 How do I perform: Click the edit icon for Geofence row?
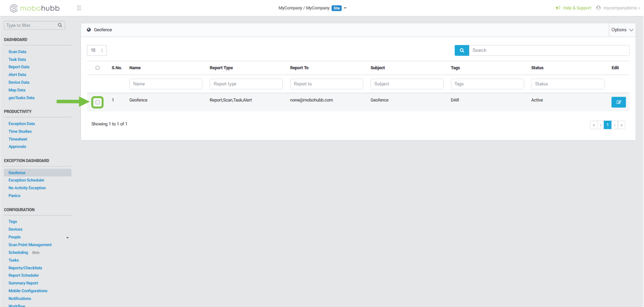click(x=618, y=102)
